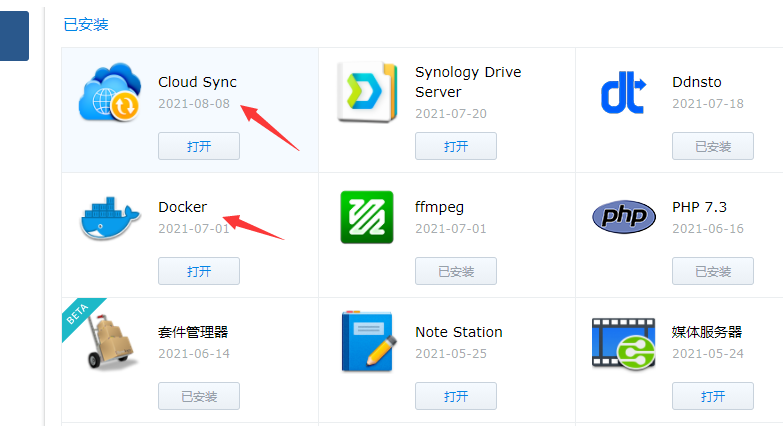Select the Cloud Sync title text
Image resolution: width=783 pixels, height=426 pixels.
pyautogui.click(x=197, y=82)
